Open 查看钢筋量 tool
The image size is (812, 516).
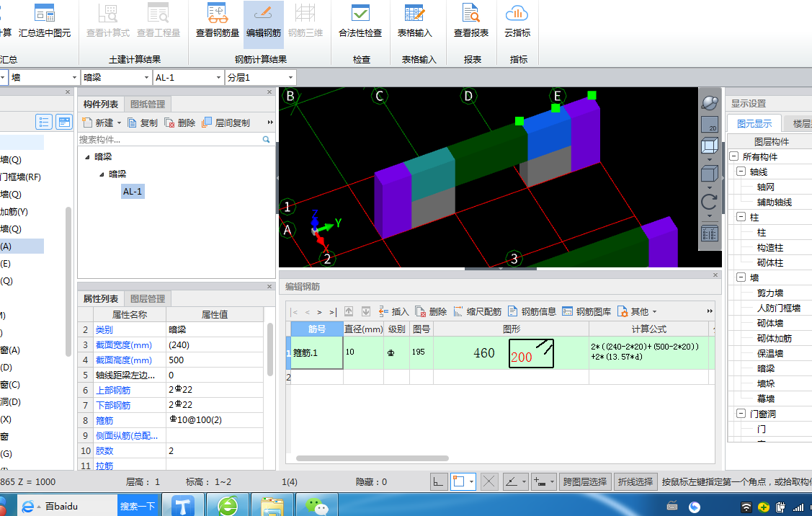click(217, 21)
